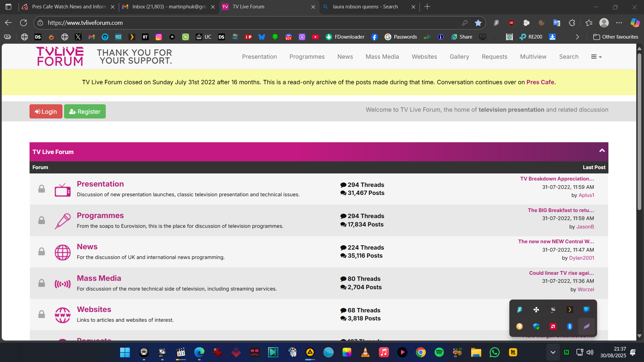Viewport: 644px width, 362px height.
Task: Collapse the TV Live Forum category
Action: 602,151
